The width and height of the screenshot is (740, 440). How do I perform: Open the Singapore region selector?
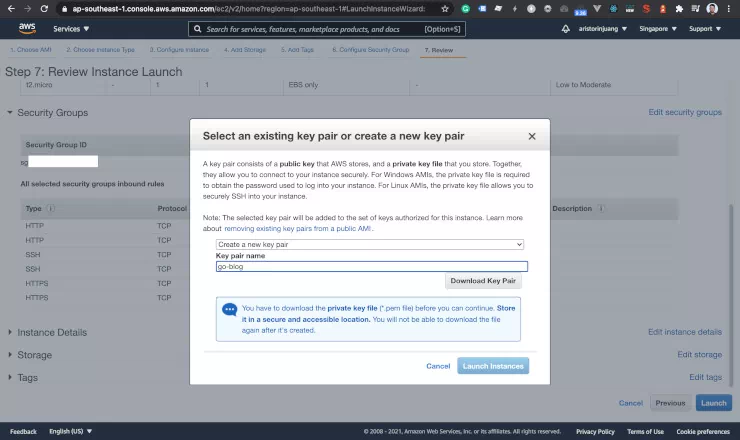[658, 29]
